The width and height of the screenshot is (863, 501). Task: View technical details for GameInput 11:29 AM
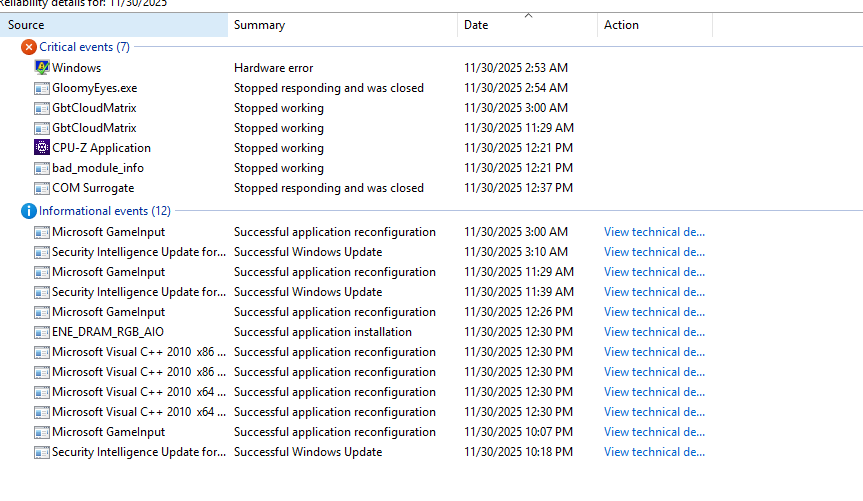point(654,272)
